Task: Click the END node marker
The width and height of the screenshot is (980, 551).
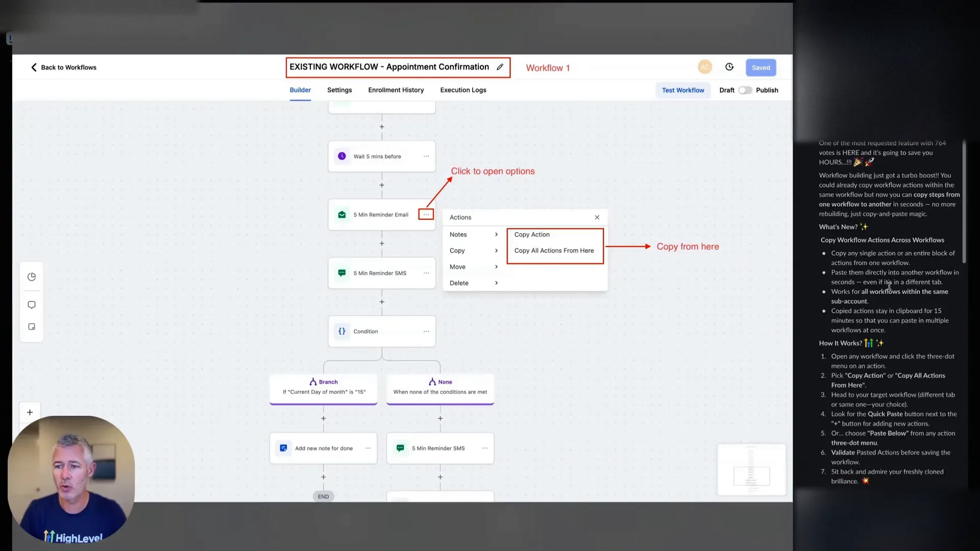Action: click(x=324, y=496)
